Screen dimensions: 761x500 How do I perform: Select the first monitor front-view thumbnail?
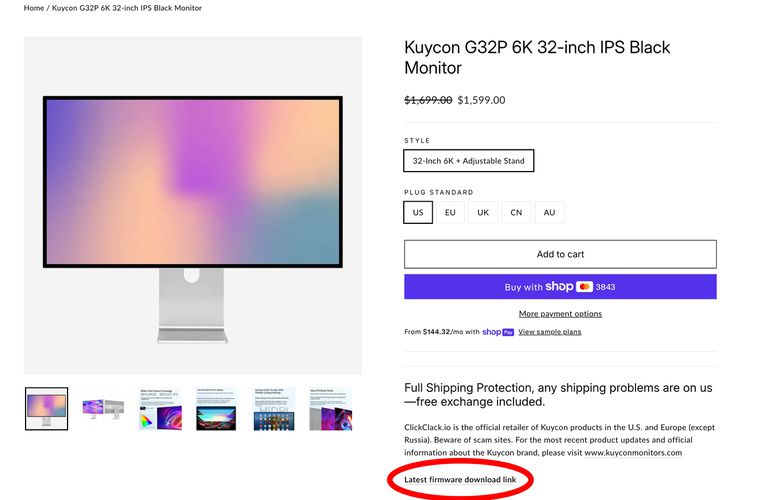[47, 409]
